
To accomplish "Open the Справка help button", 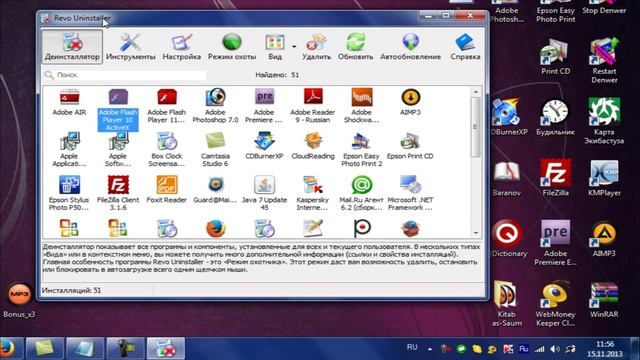I will (465, 47).
